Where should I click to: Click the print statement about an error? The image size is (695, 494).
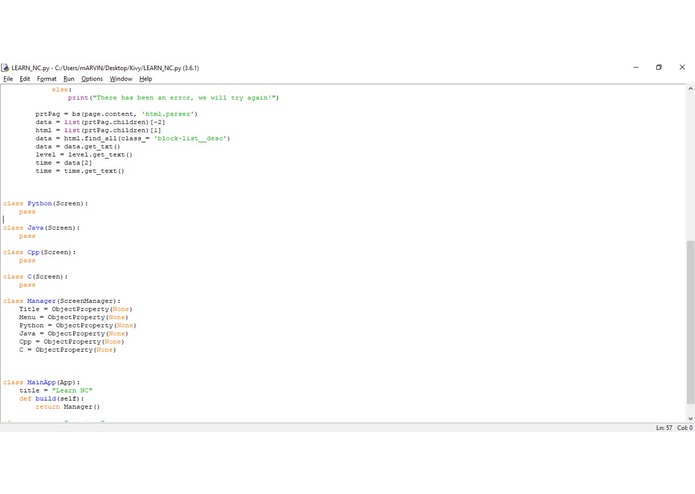click(x=173, y=97)
